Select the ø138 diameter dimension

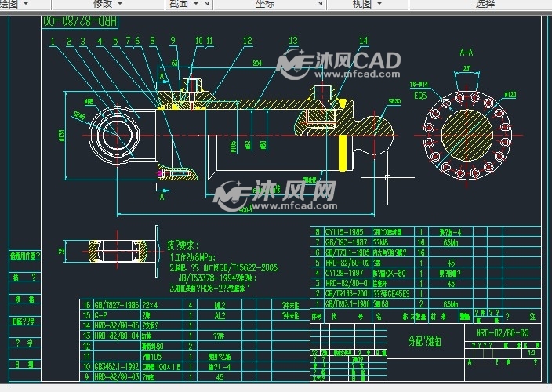tap(62, 136)
